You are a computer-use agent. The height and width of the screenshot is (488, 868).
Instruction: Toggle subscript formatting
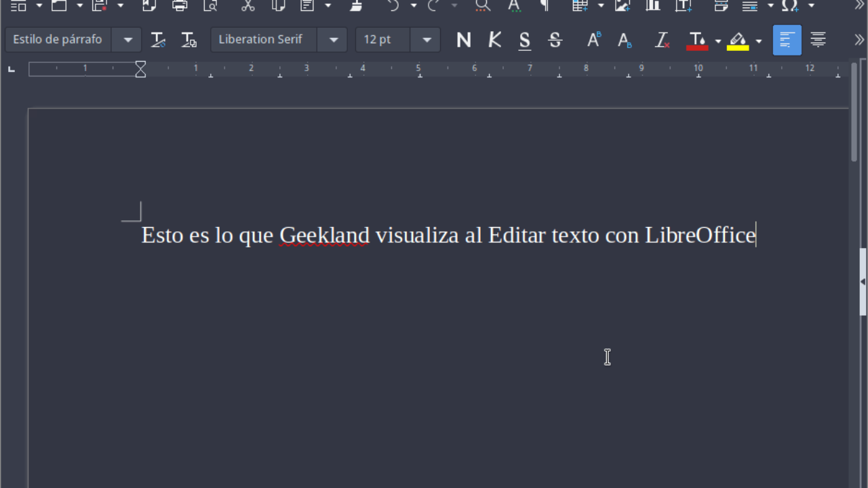coord(625,40)
